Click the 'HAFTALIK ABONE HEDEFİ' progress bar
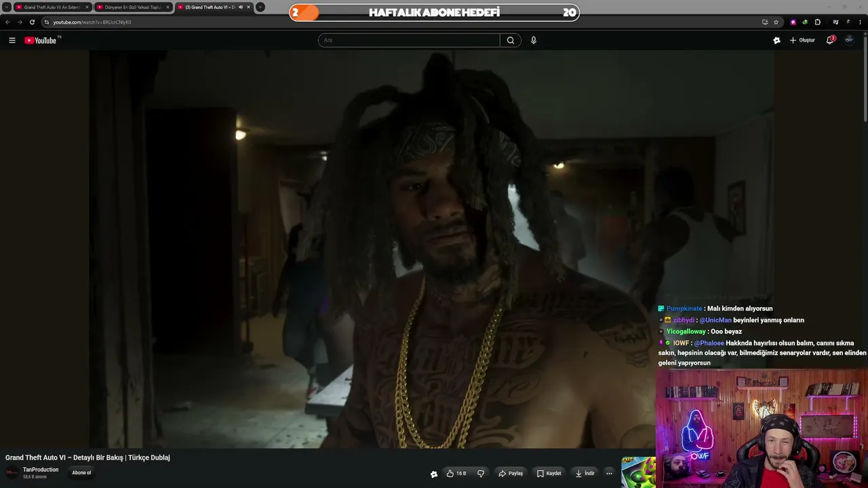The height and width of the screenshot is (488, 868). 434,12
